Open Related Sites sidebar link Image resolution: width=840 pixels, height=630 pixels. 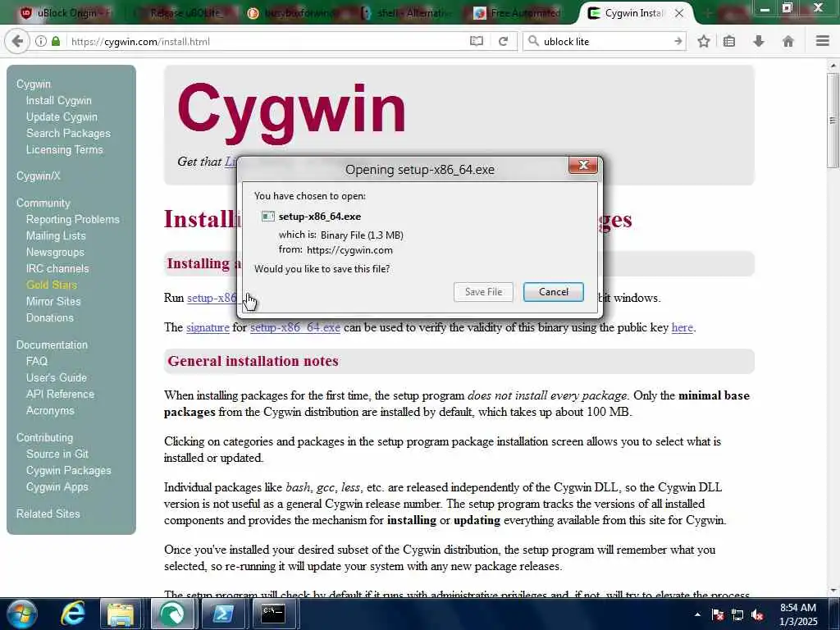(48, 514)
